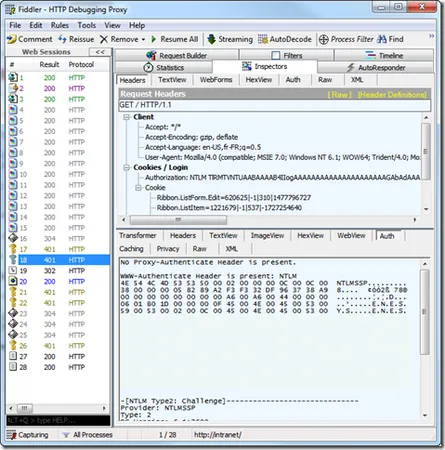This screenshot has width=445, height=450.
Task: Select the Authorization: NTLM header row
Action: [282, 177]
